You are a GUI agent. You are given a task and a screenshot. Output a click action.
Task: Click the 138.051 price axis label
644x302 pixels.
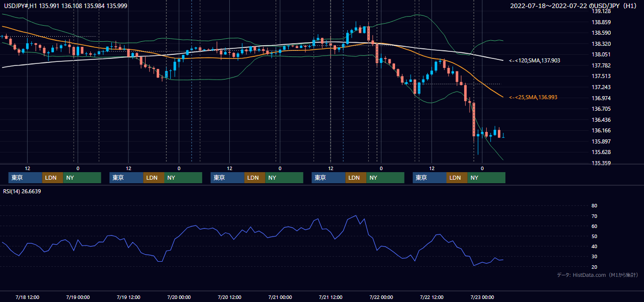pos(601,54)
